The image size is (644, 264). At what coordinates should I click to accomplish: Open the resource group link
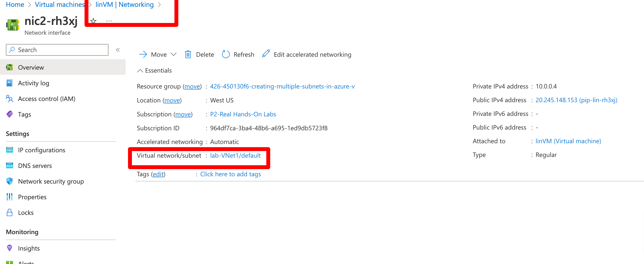click(x=282, y=86)
